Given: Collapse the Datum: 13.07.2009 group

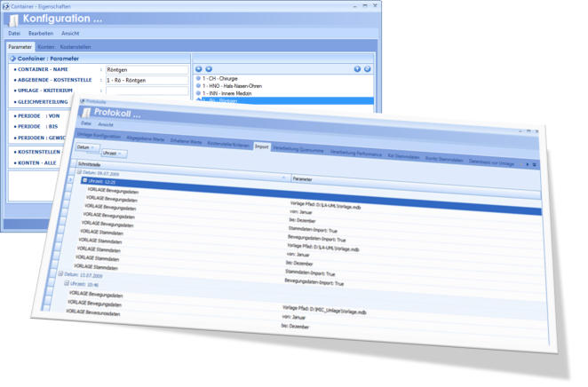Looking at the screenshot, I should tap(61, 274).
